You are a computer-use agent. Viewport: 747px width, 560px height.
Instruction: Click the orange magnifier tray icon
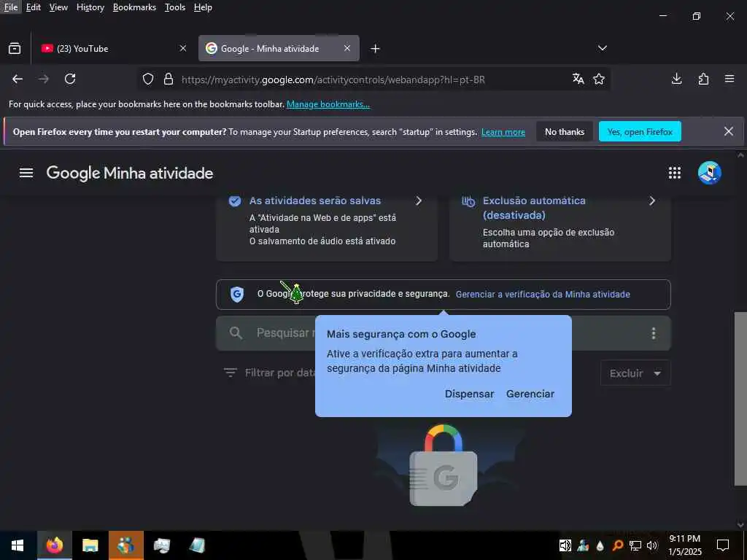click(x=617, y=545)
